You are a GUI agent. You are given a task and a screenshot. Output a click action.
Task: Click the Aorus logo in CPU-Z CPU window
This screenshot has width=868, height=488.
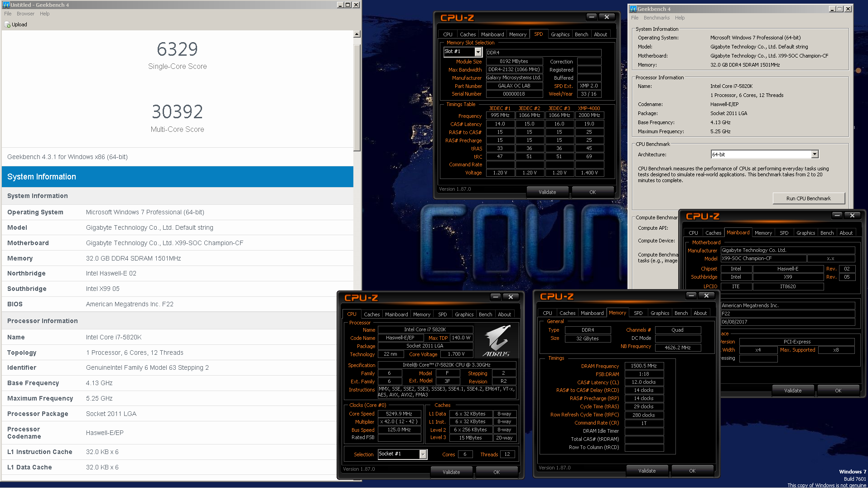pyautogui.click(x=497, y=341)
